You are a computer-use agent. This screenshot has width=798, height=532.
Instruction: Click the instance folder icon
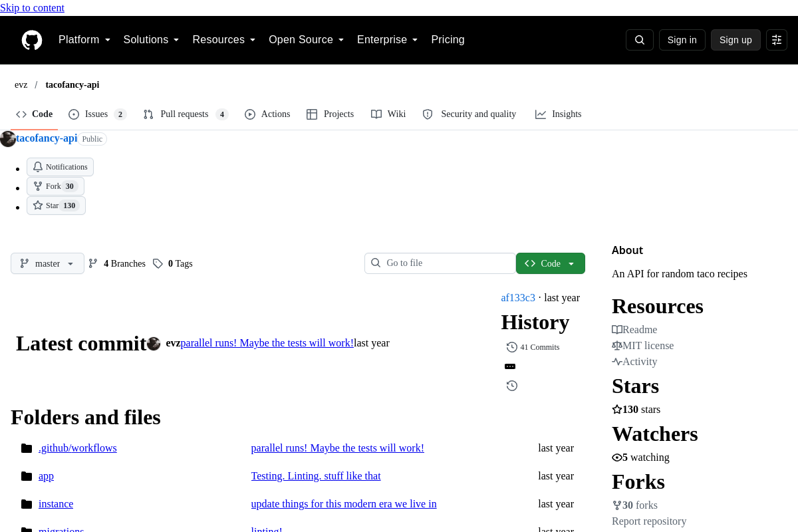tap(27, 504)
